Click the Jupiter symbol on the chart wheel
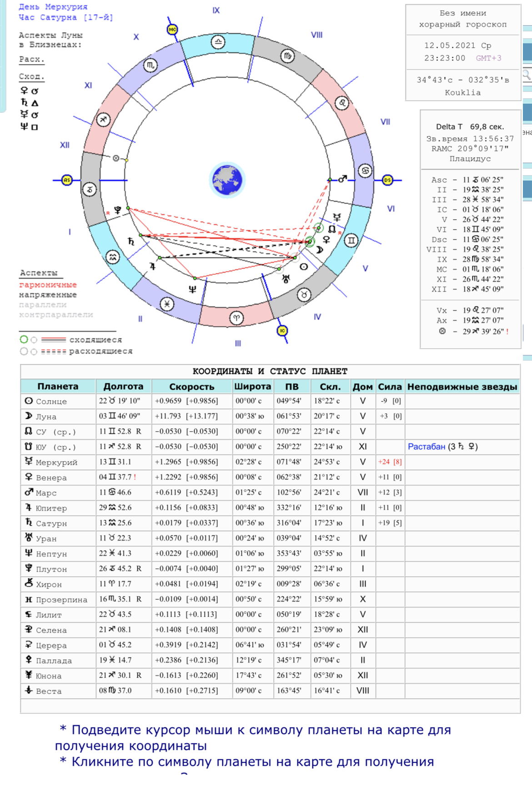The height and width of the screenshot is (785, 532). [x=153, y=267]
